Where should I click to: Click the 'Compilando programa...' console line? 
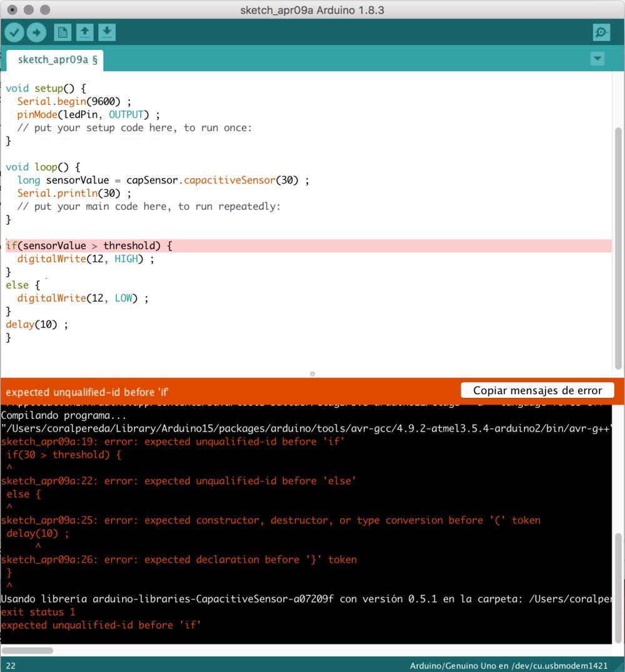coord(64,415)
